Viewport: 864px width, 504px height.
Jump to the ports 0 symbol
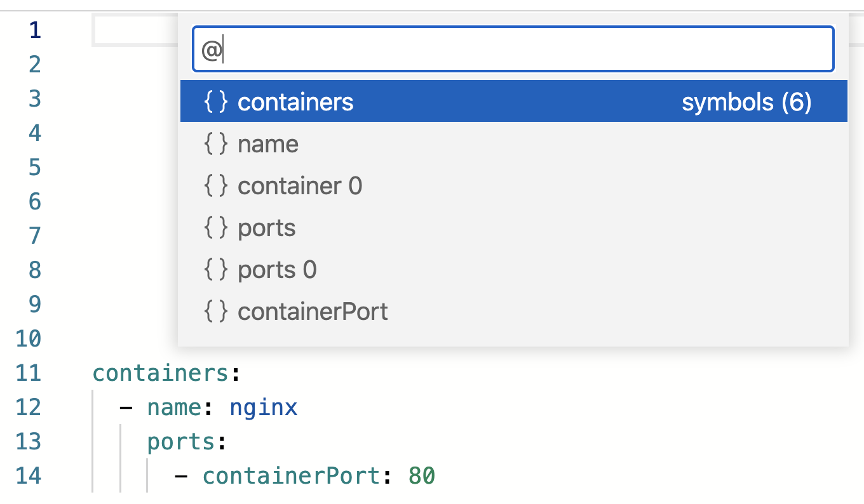277,270
